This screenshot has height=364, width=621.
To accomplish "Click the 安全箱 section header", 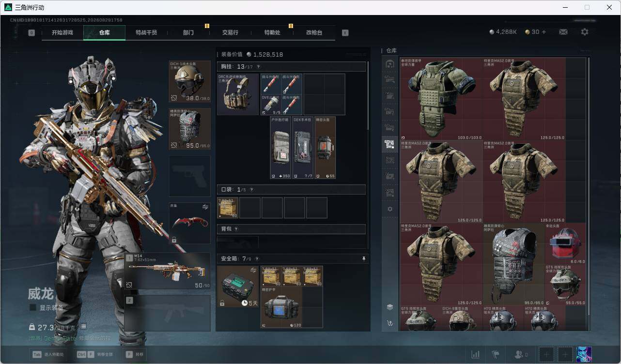I will point(292,259).
